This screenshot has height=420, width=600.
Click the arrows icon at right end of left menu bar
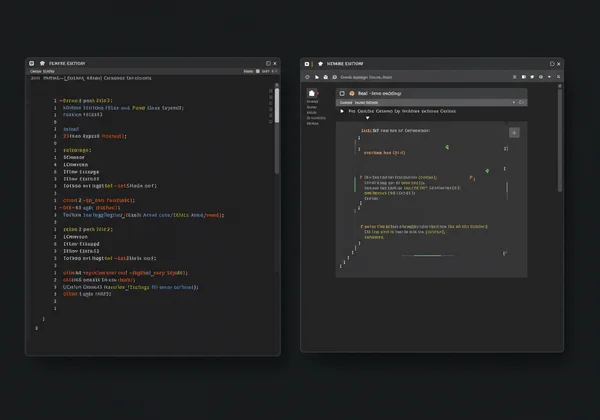[x=274, y=71]
